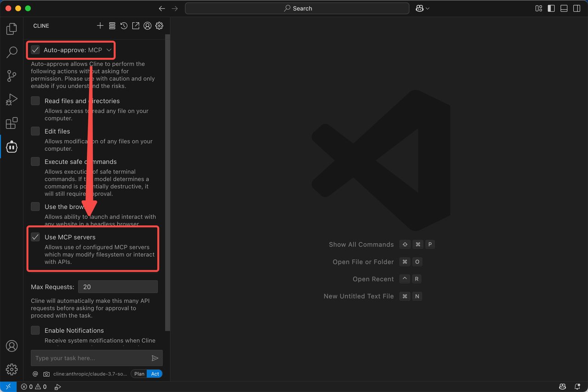The height and width of the screenshot is (392, 588).
Task: Open Copilot icon in the title bar
Action: coord(419,8)
